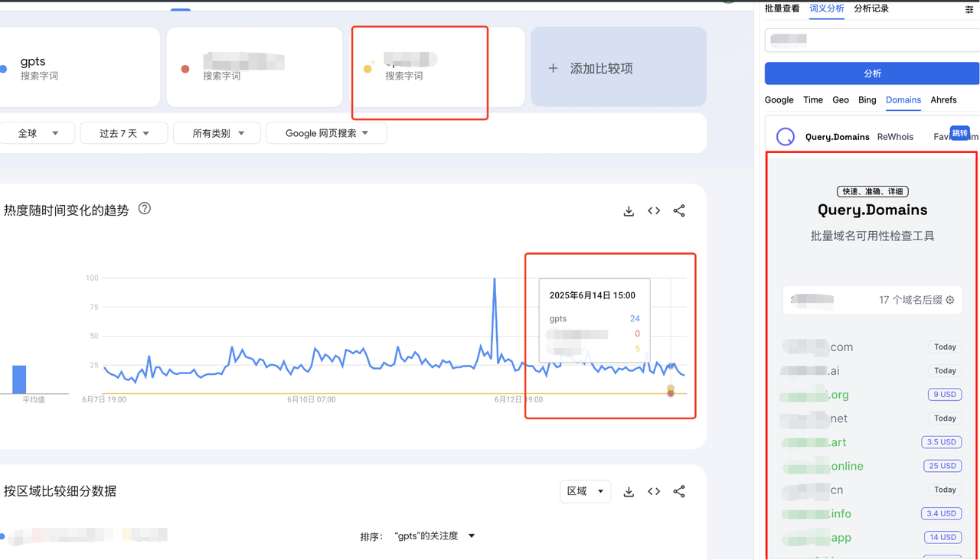Image resolution: width=980 pixels, height=560 pixels.
Task: Select the Google analysis tab
Action: (x=779, y=99)
